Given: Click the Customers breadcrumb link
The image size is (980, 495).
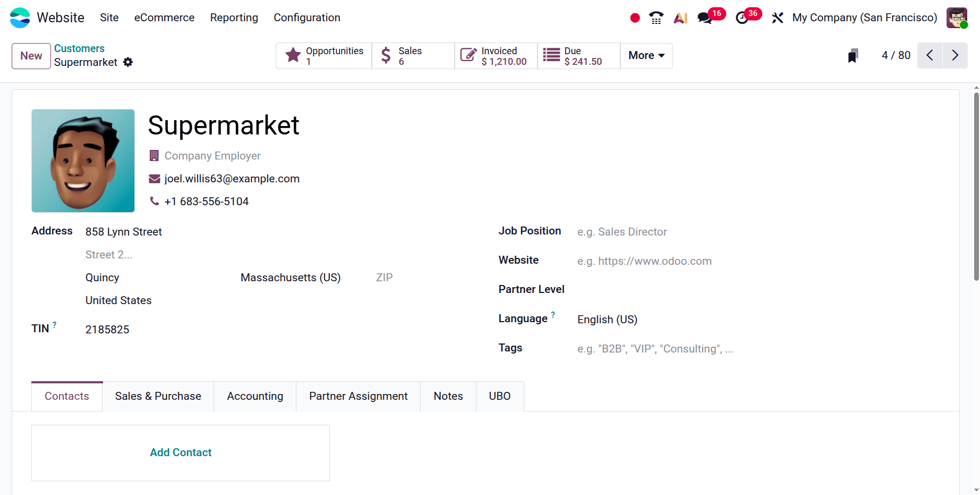Looking at the screenshot, I should [x=79, y=48].
